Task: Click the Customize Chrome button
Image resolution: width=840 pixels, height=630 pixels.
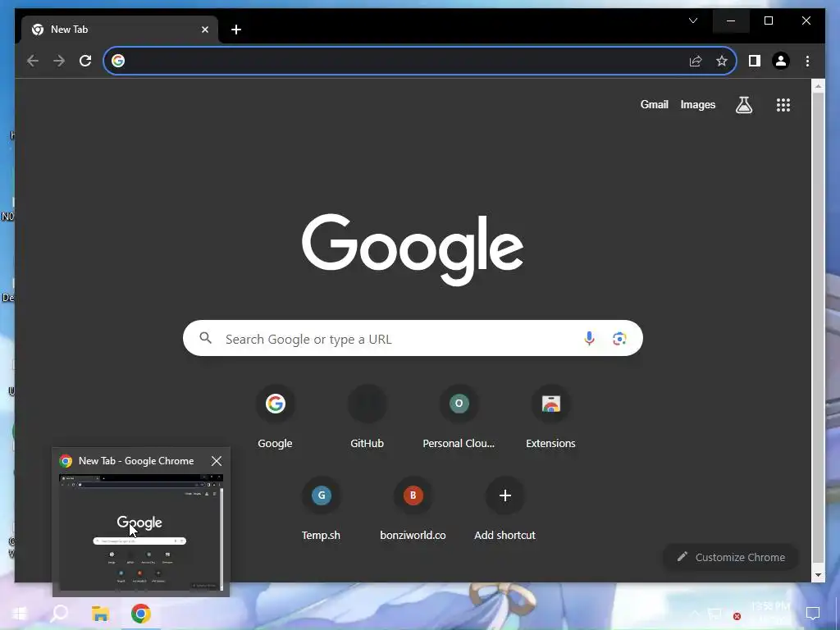Action: (731, 557)
